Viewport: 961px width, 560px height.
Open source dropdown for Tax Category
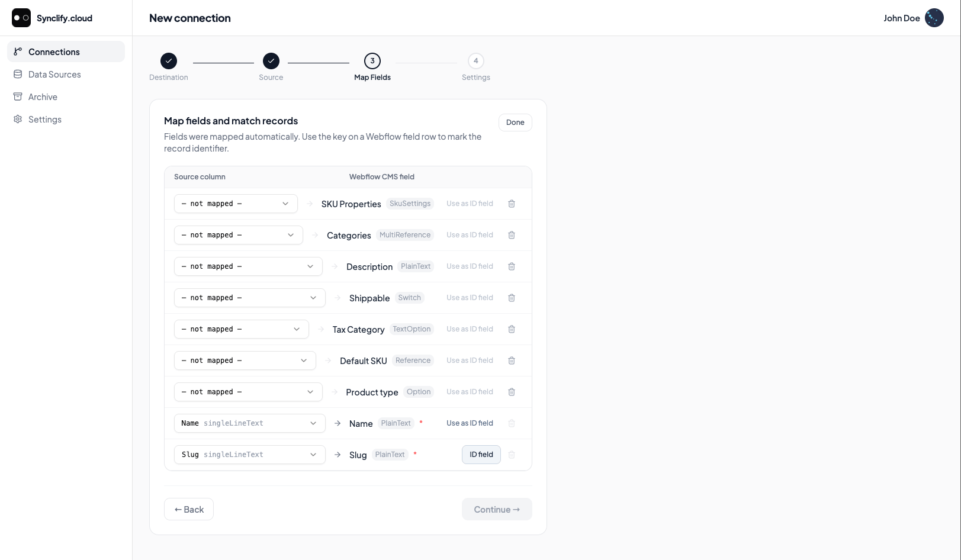click(242, 329)
